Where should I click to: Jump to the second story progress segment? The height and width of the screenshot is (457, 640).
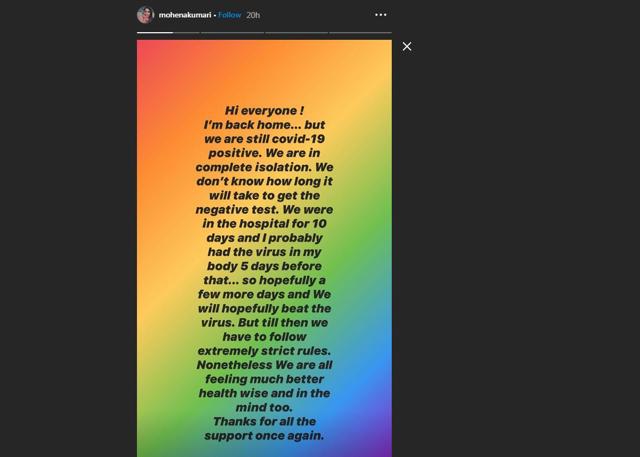click(232, 32)
